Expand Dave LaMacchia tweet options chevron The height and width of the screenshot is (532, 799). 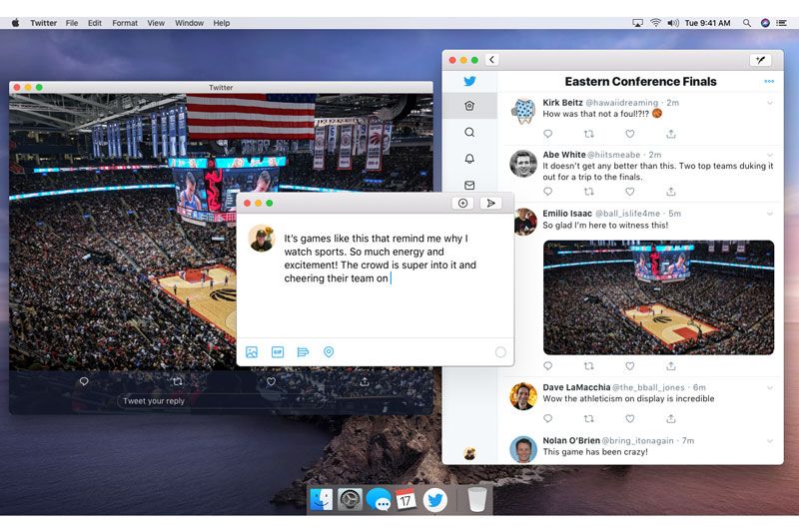(769, 388)
